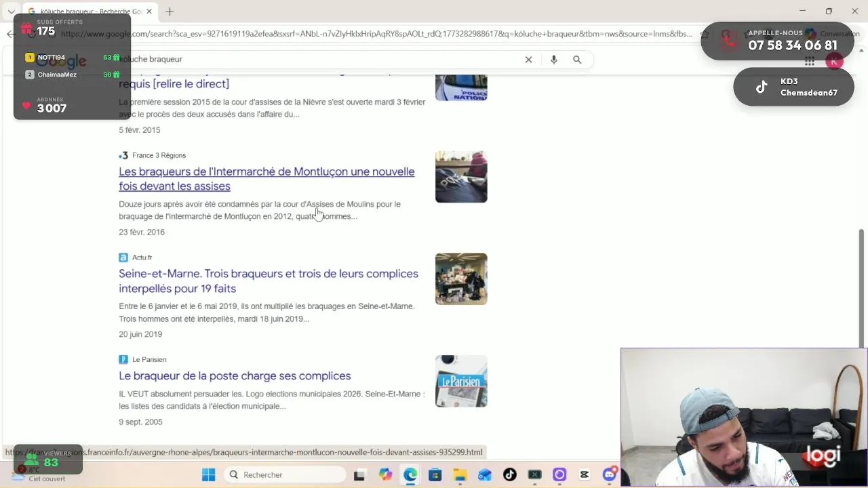Click the France 3 Régions source label
This screenshot has height=488, width=868.
[159, 155]
